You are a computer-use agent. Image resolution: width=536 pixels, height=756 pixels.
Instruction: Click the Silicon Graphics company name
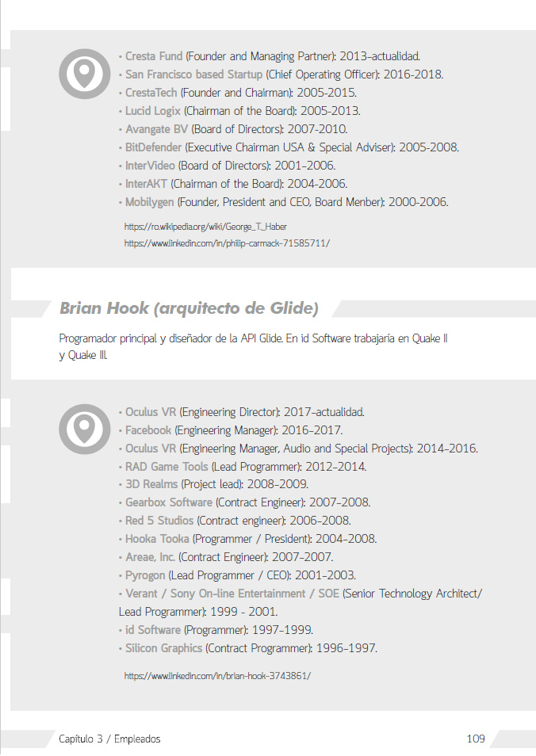tap(164, 648)
